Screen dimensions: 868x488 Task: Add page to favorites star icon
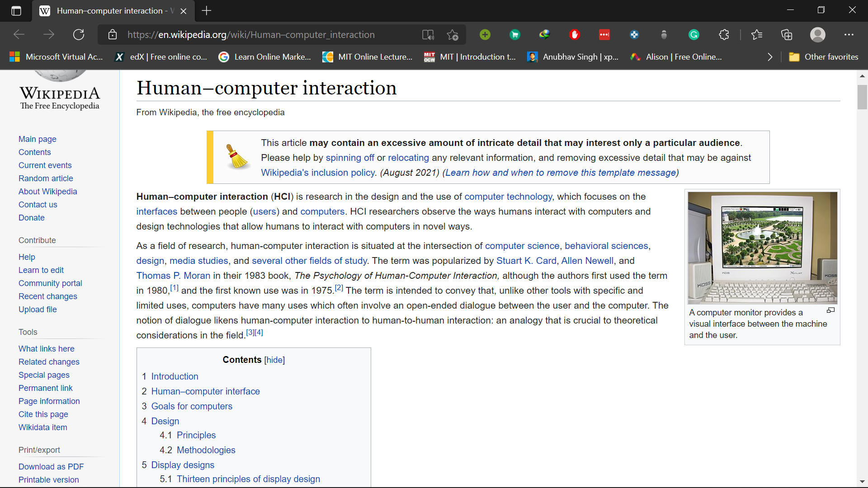(453, 35)
